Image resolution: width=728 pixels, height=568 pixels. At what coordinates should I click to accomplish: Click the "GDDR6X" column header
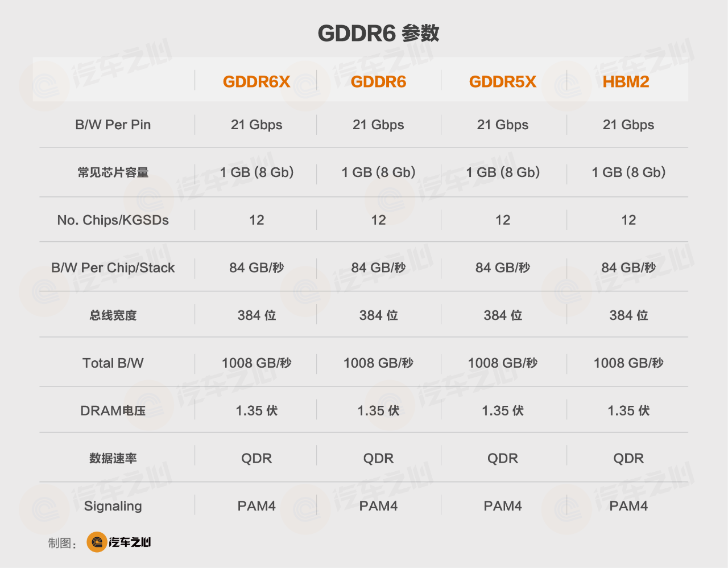pos(257,81)
